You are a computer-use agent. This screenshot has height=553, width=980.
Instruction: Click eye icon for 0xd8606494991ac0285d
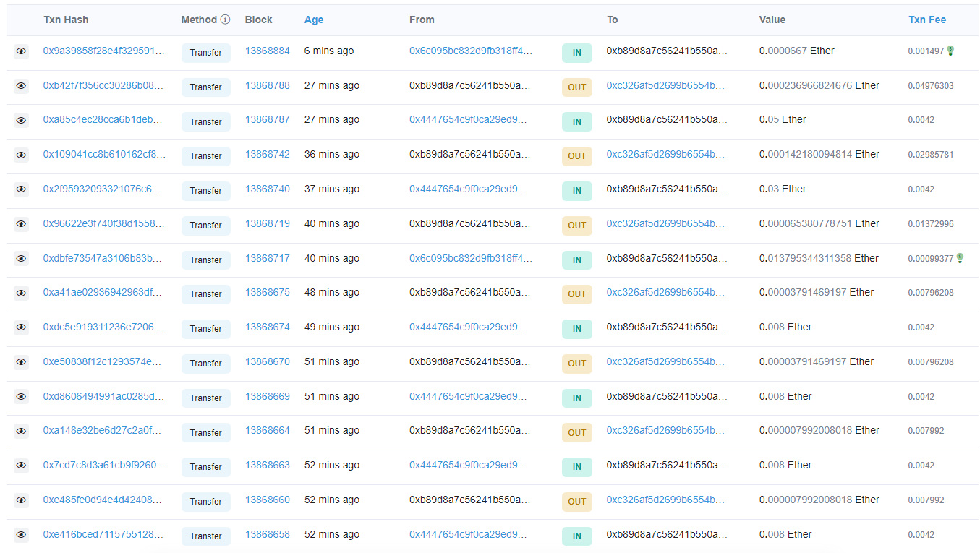21,397
